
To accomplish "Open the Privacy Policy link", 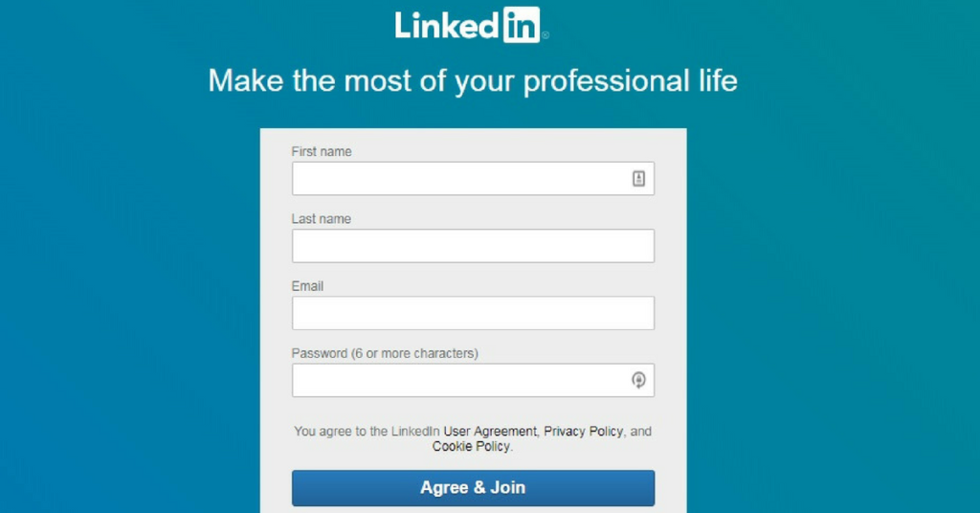I will point(583,431).
